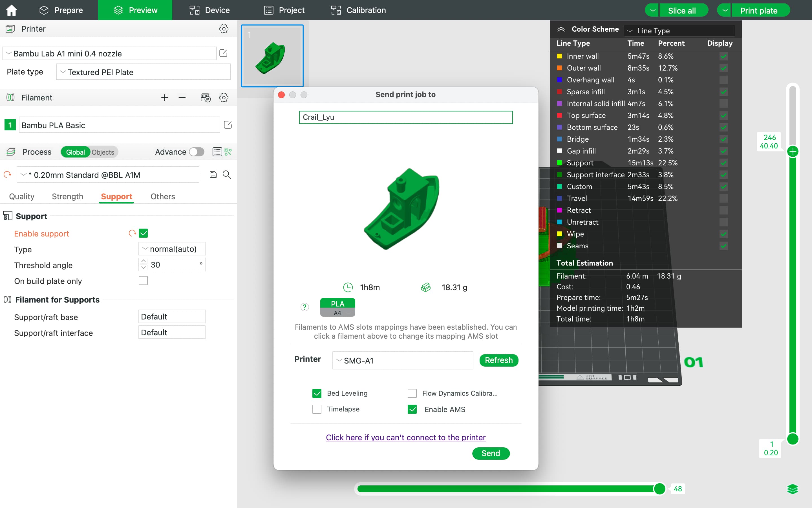Click the horizontal move slider handle
This screenshot has height=508, width=812.
coord(660,489)
